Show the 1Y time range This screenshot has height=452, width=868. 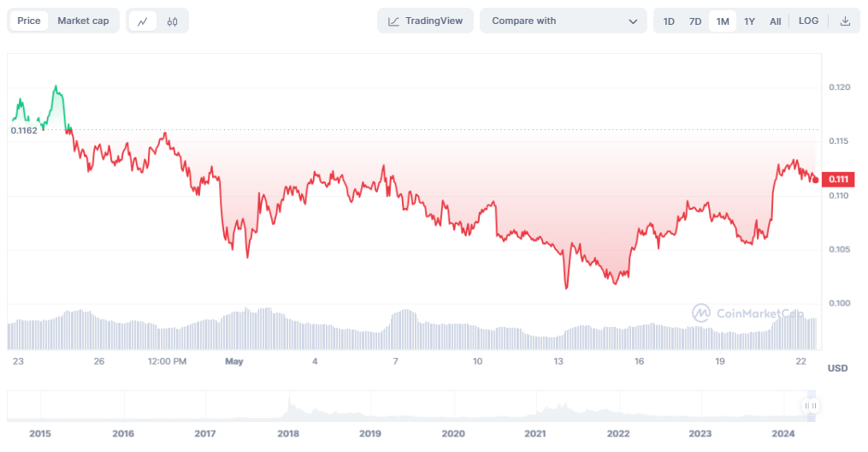tap(749, 21)
